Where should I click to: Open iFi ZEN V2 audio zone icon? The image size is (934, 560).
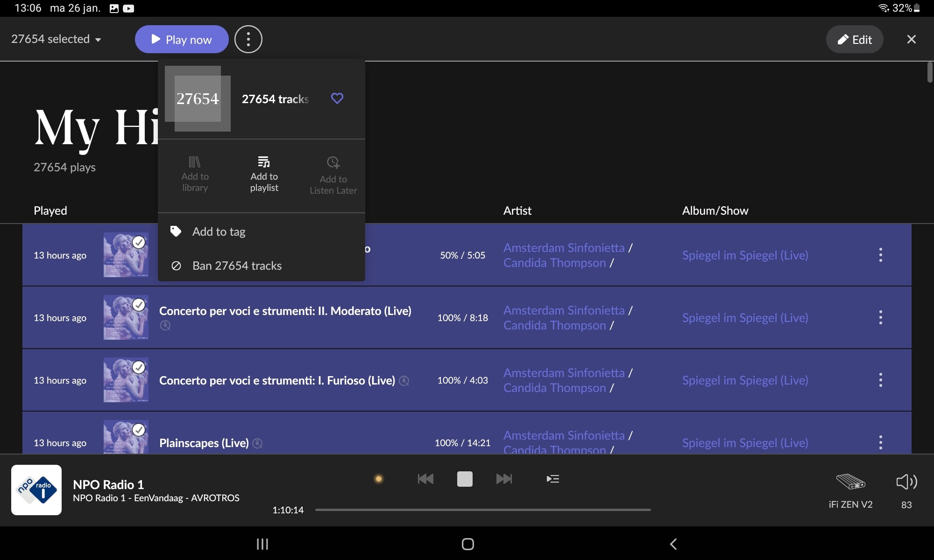850,481
